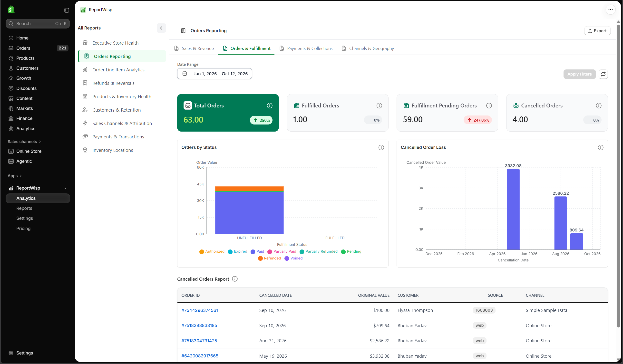
Task: Open the date range picker field
Action: 214,74
